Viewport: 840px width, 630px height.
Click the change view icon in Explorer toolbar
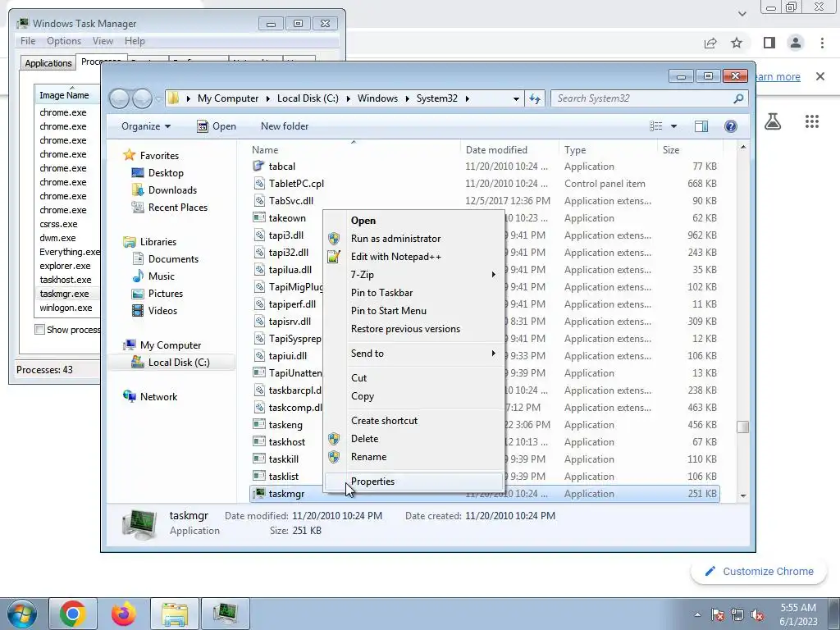pos(655,126)
